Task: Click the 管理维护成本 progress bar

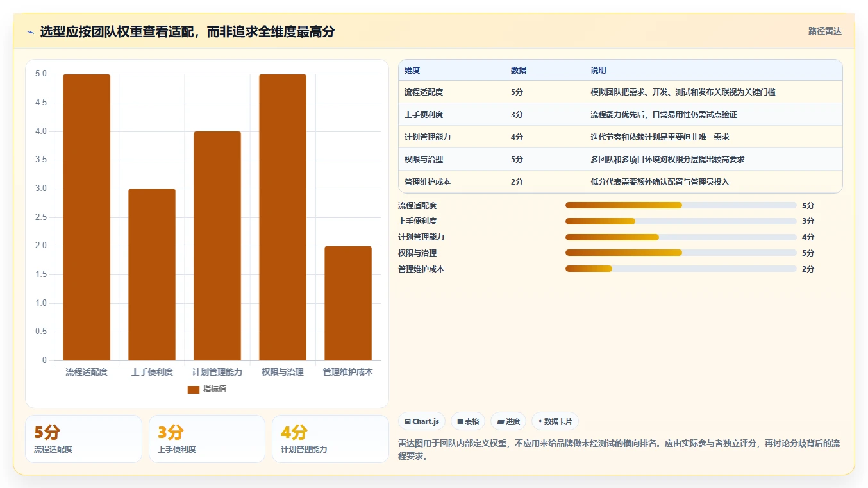Action: (681, 269)
